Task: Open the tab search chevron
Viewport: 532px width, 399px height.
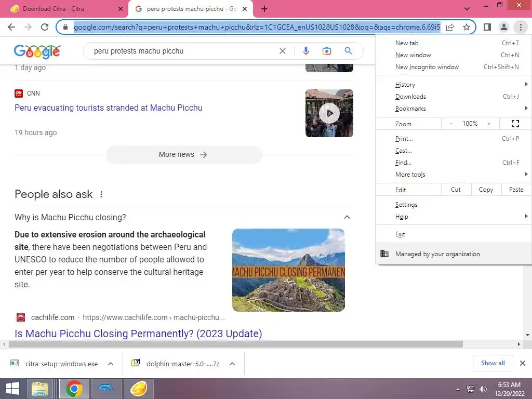Action: (467, 9)
